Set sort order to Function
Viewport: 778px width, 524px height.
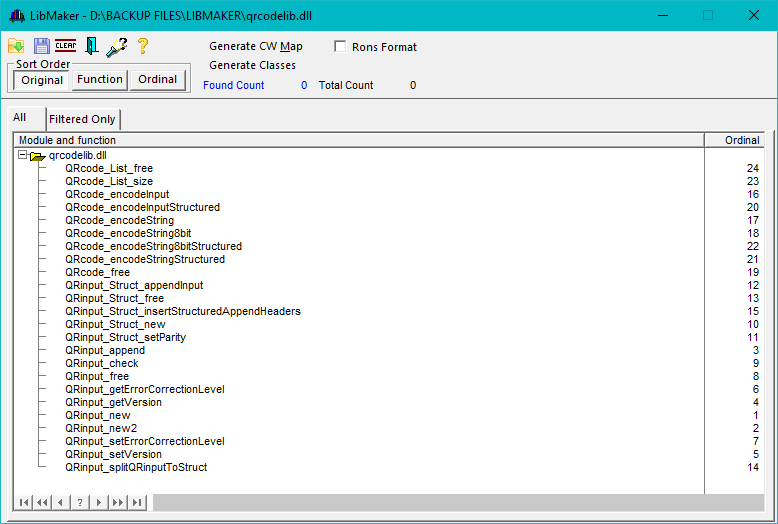tap(100, 80)
